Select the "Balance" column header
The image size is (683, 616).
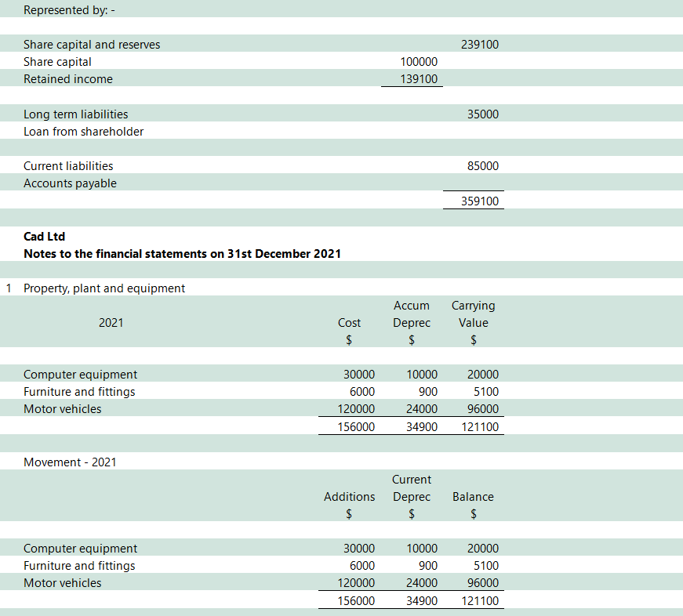tap(473, 497)
